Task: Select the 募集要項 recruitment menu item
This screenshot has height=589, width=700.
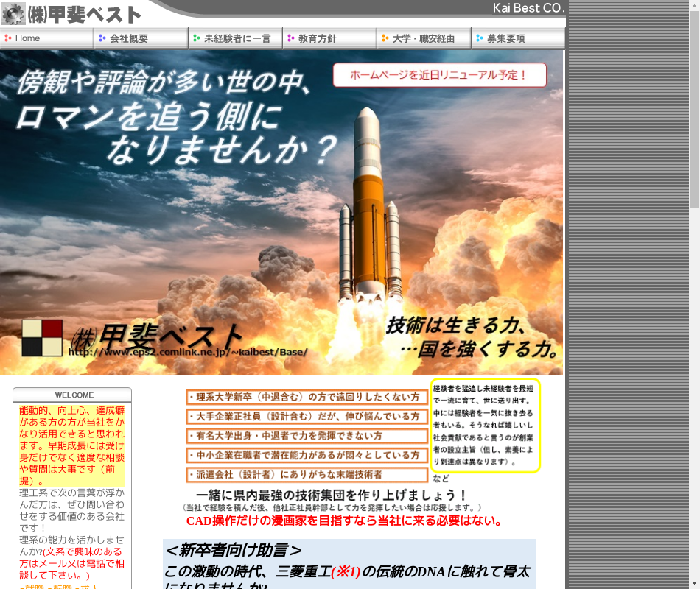Action: 505,38
